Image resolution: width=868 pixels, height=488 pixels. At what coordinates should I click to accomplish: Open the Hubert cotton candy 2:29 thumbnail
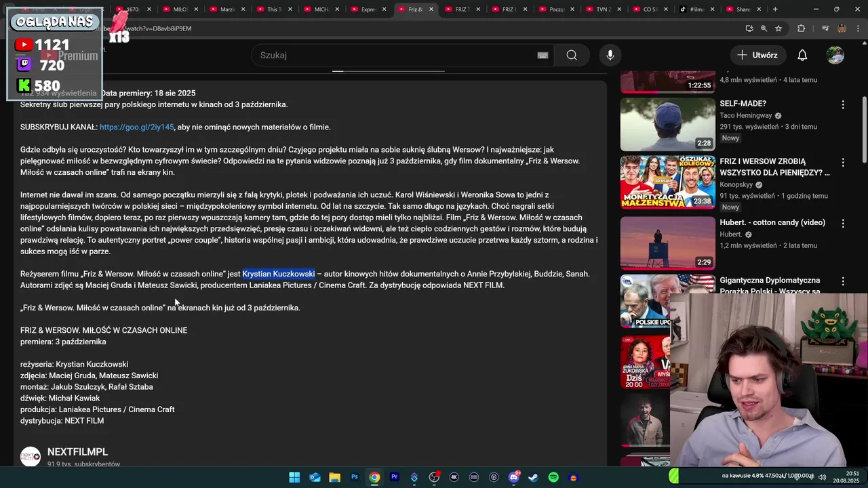tap(668, 242)
